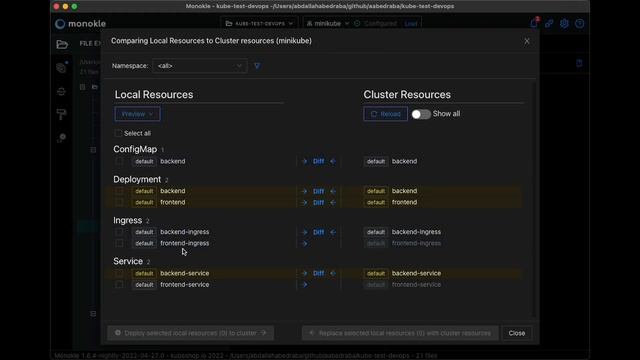Click the Load link in top bar
Screen dimensions: 640x360
(411, 24)
